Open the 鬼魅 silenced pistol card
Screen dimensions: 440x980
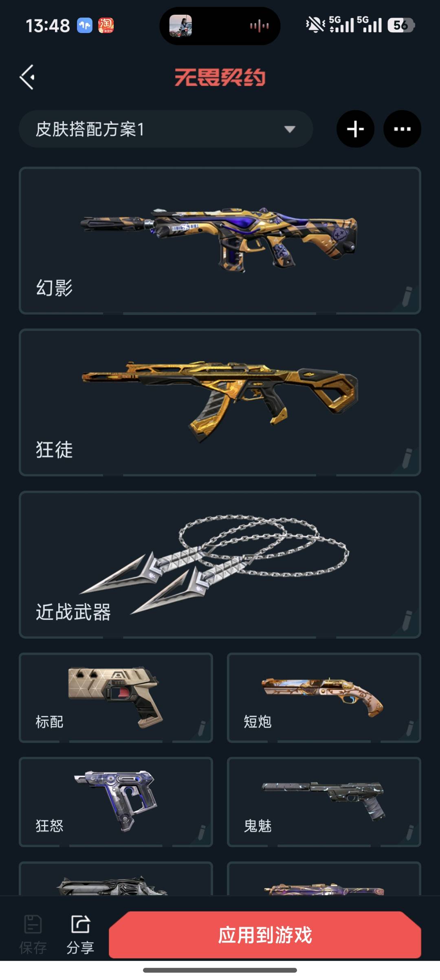coord(324,802)
